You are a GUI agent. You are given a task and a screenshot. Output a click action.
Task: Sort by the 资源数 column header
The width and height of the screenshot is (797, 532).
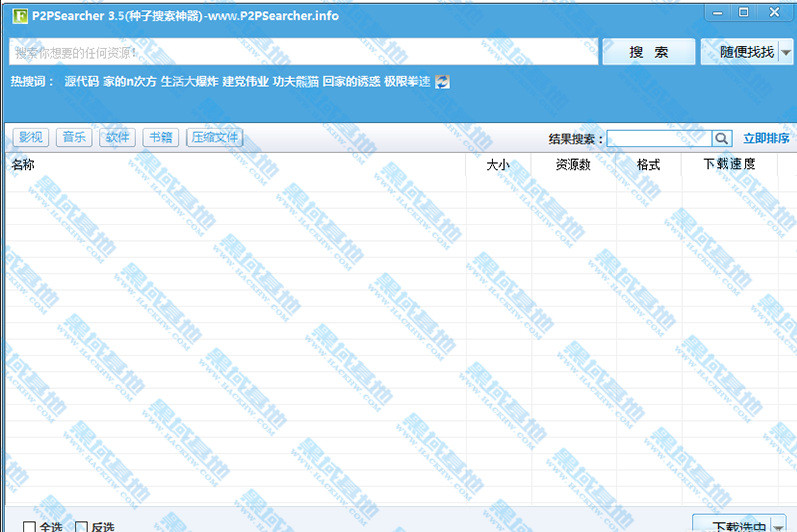573,164
